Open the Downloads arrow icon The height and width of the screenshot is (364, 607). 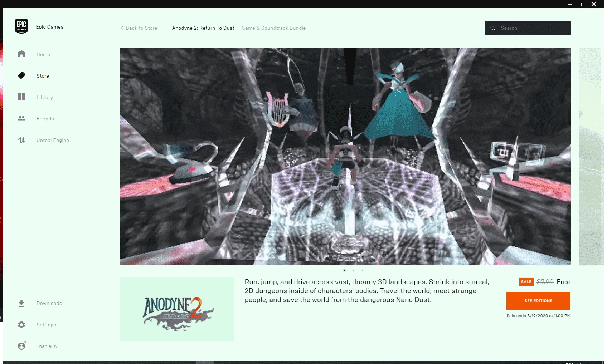21,303
